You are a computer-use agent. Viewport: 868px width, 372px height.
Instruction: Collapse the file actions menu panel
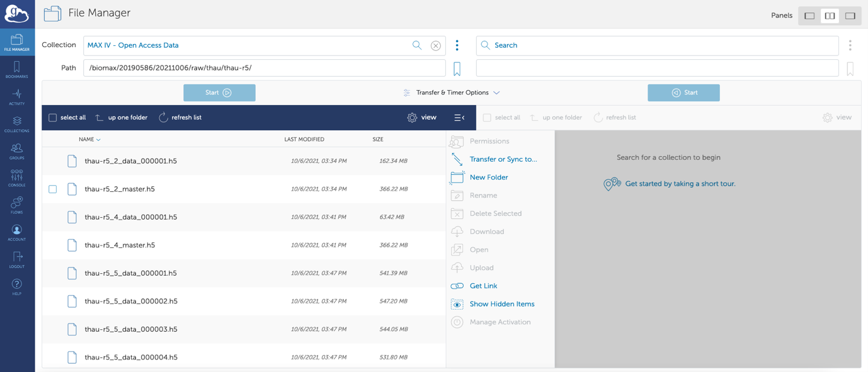[459, 118]
